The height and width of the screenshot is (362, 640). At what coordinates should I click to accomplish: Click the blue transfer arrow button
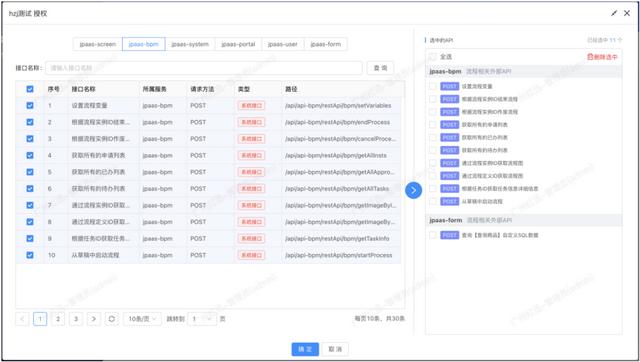[x=413, y=190]
